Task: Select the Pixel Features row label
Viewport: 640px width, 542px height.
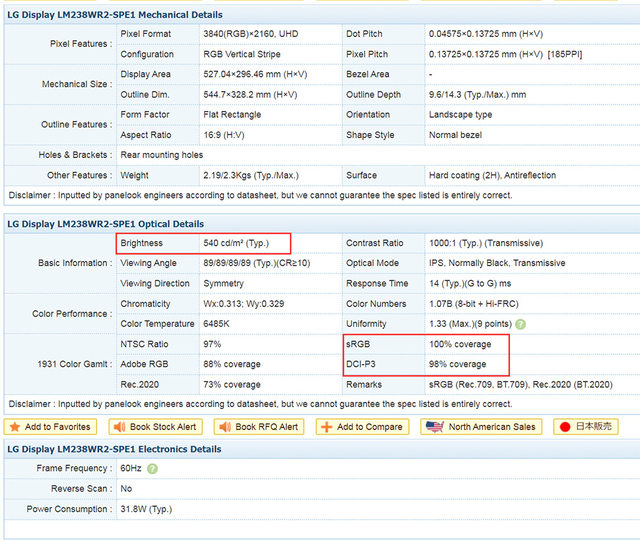Action: (x=81, y=44)
